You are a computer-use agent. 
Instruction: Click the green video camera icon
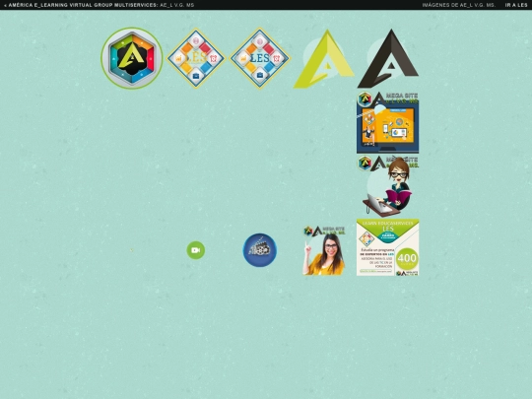(x=196, y=250)
